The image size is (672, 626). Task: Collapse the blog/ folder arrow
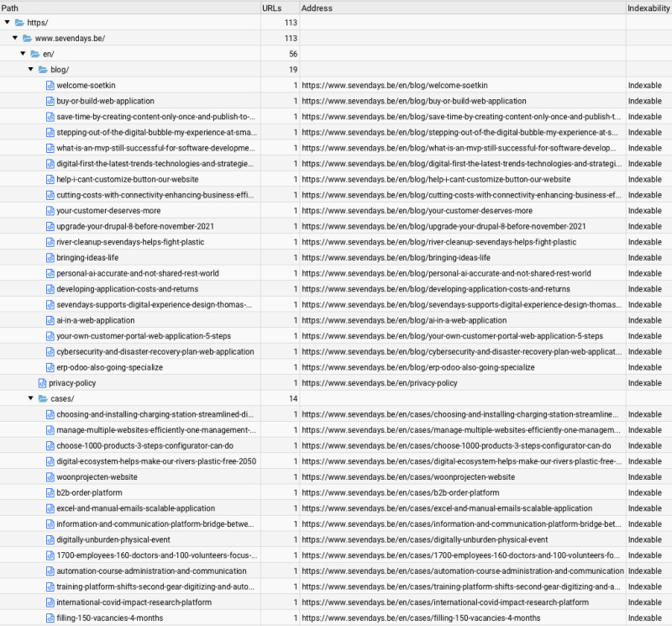(31, 69)
